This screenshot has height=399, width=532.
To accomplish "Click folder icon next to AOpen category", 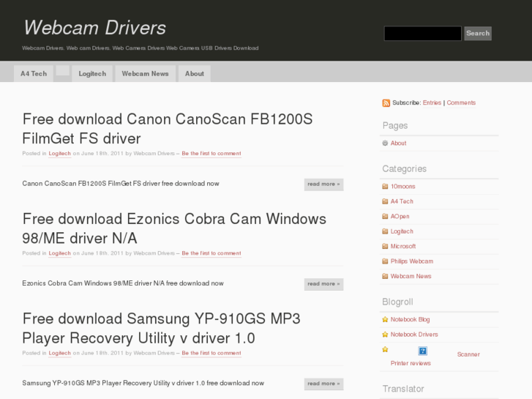I will click(x=385, y=216).
